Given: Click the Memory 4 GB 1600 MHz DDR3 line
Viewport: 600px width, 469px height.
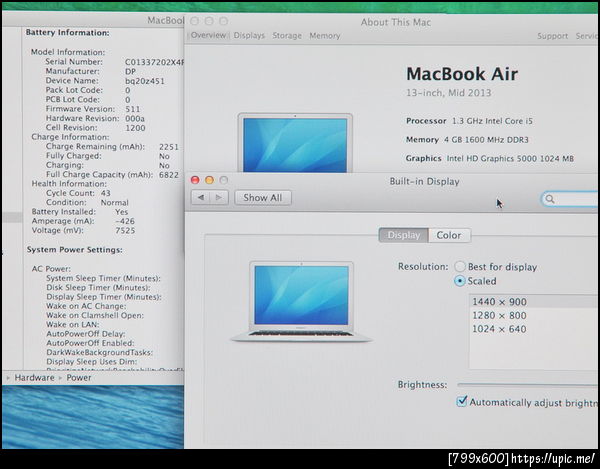Looking at the screenshot, I should (467, 140).
